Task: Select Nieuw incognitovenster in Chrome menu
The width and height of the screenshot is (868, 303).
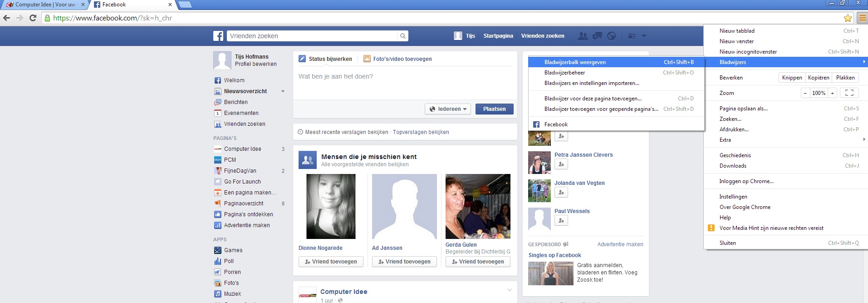Action: click(x=785, y=52)
